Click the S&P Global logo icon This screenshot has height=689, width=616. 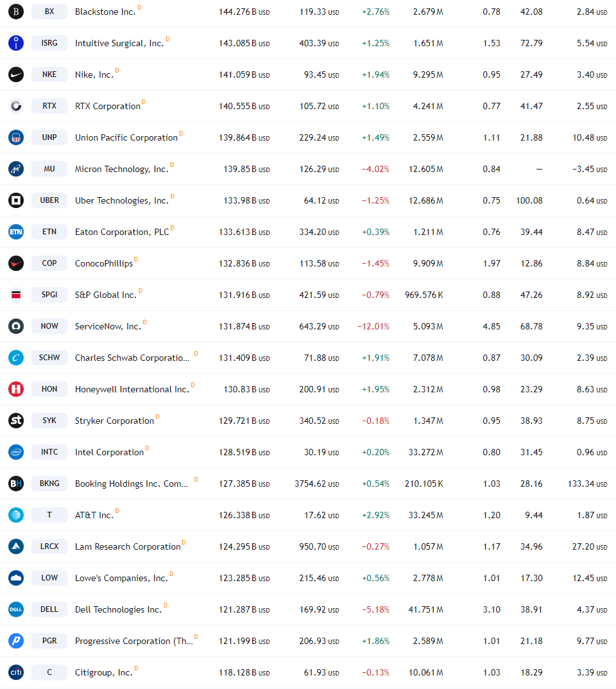16,295
